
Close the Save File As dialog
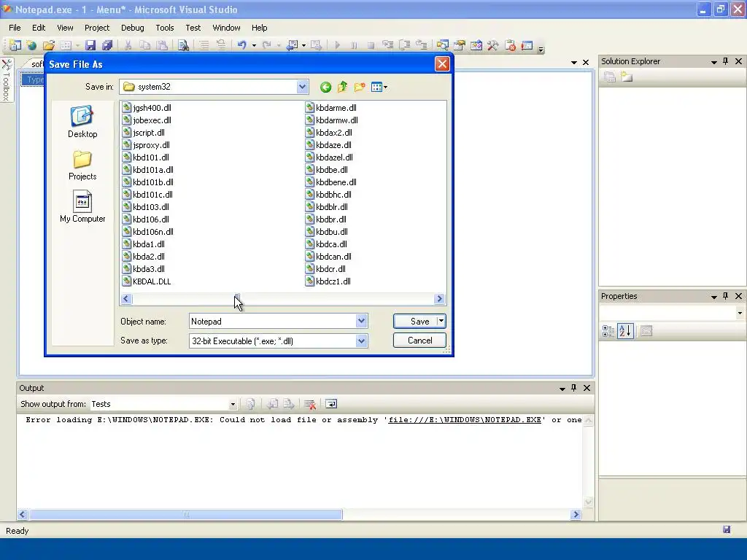point(442,64)
